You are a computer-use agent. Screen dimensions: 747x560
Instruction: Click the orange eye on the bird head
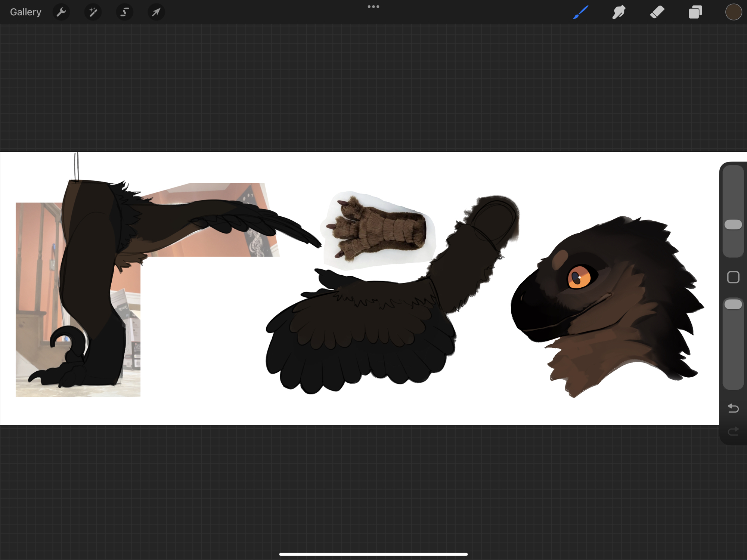(x=579, y=277)
